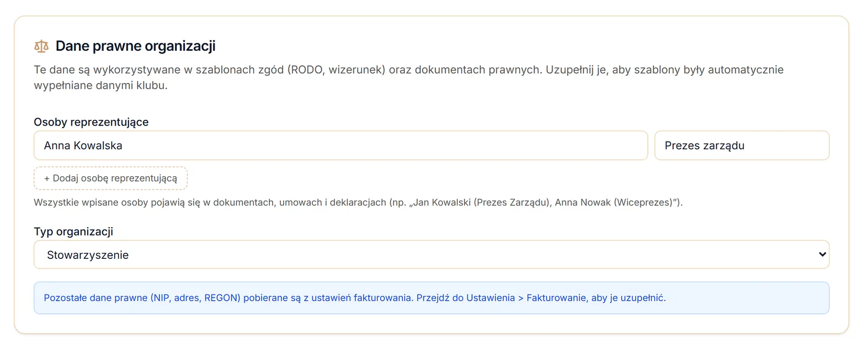868x351 pixels.
Task: Click the Dane prawne organizacji heading
Action: coord(135,46)
